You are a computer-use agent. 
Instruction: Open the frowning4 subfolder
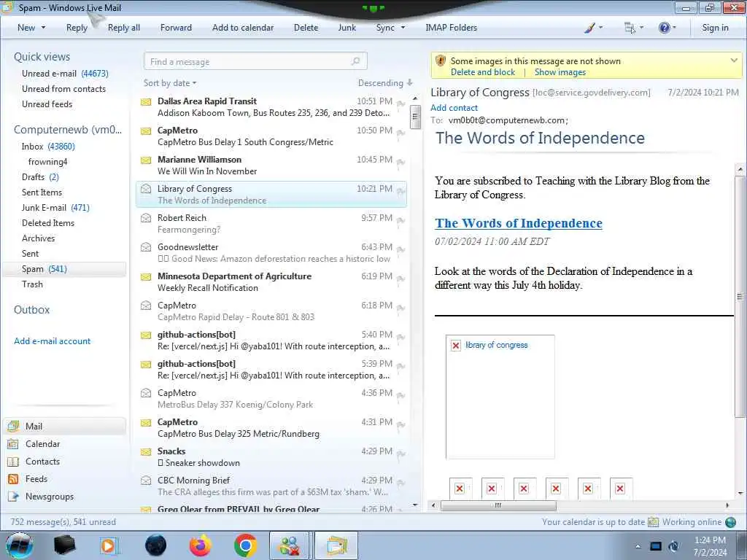point(47,162)
